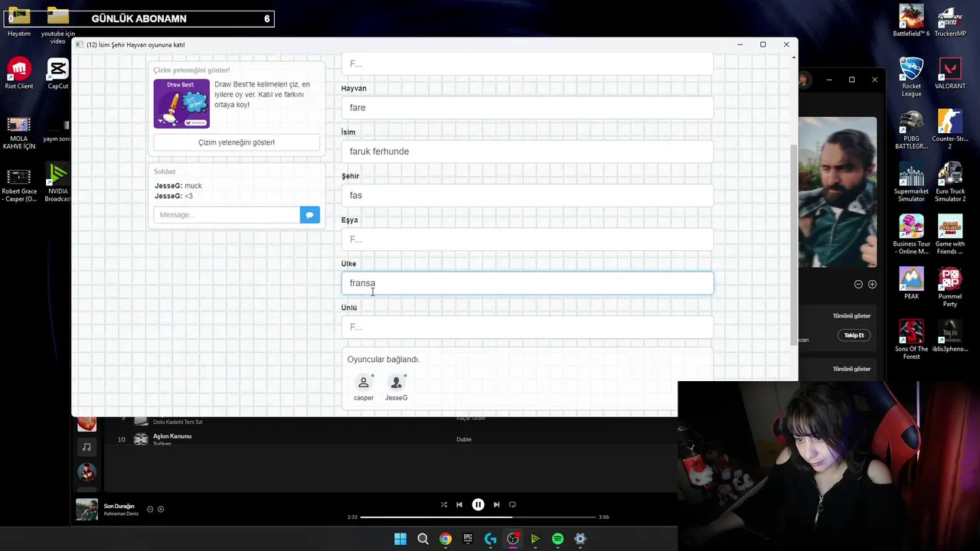Toggle repeat in the Spotify player

512,504
